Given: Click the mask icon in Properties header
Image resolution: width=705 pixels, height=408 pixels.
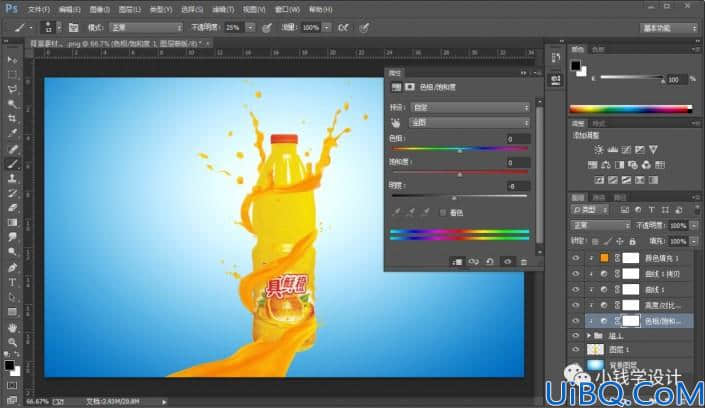Looking at the screenshot, I should pyautogui.click(x=410, y=87).
